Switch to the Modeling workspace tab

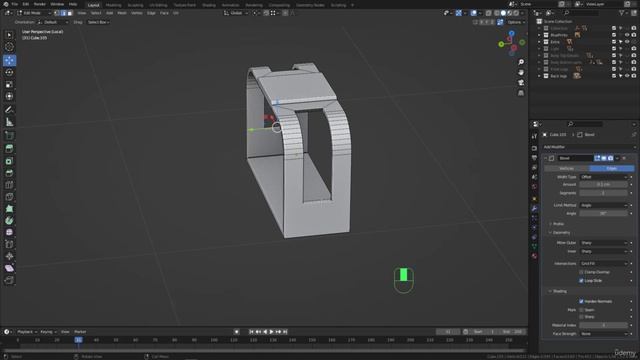tap(113, 5)
